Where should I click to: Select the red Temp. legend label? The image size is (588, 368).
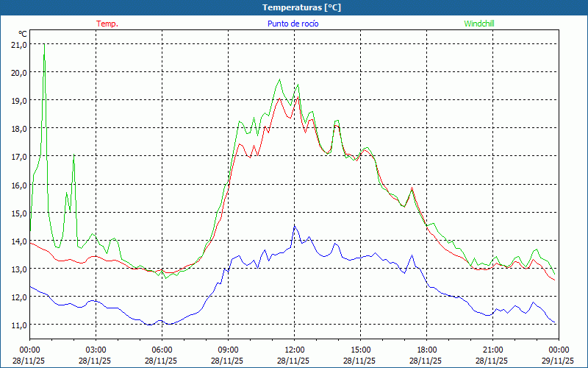pos(107,24)
